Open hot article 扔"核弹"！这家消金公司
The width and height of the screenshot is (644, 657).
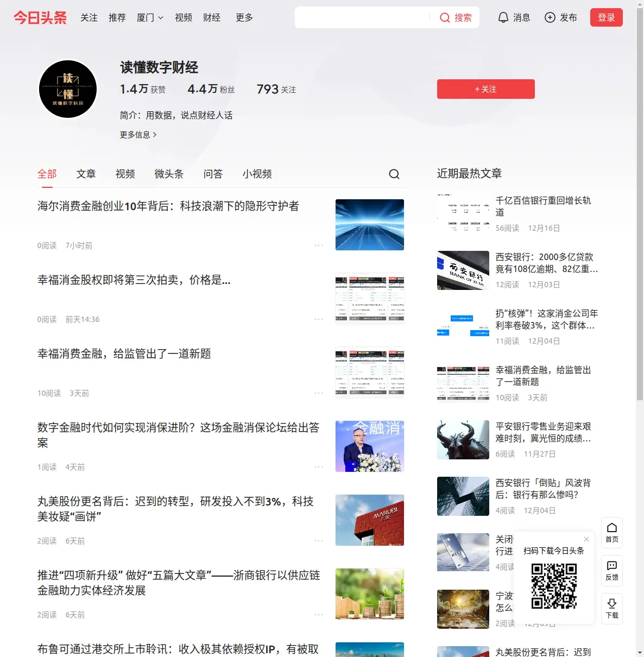547,319
